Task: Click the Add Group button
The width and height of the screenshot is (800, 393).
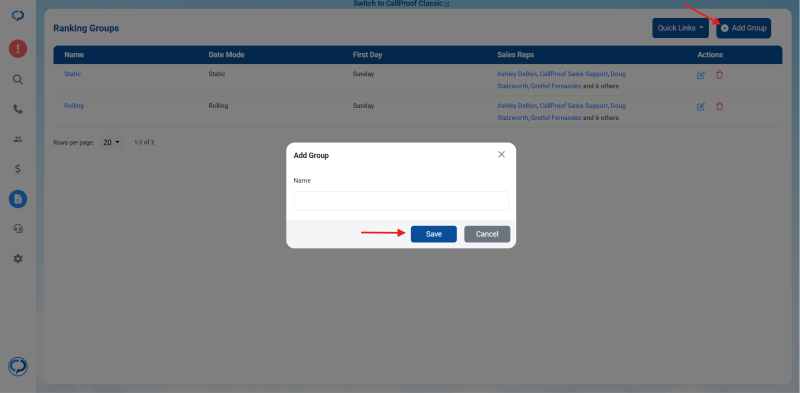Action: point(743,28)
